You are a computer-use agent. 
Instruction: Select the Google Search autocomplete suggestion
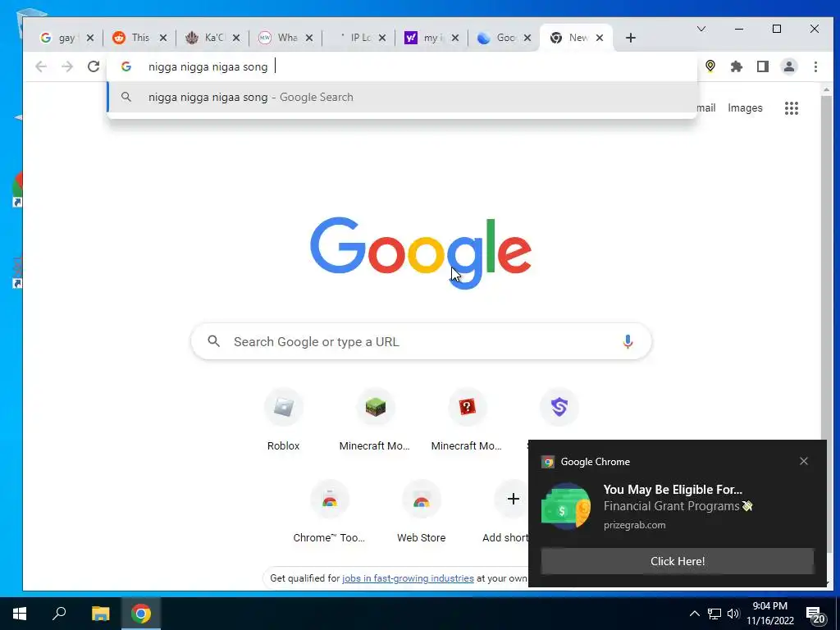click(x=402, y=97)
